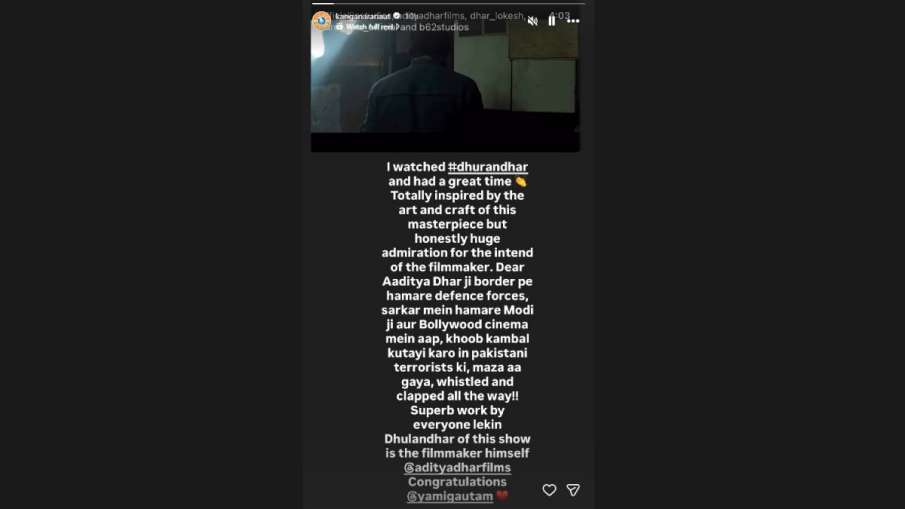This screenshot has width=905, height=509.
Task: Share story using paper plane icon
Action: (573, 490)
